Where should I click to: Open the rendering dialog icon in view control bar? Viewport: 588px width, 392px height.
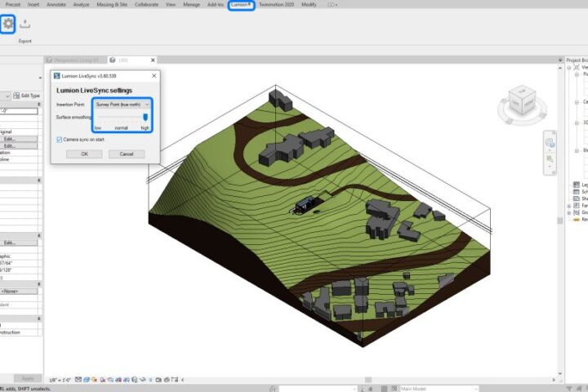tap(110, 380)
